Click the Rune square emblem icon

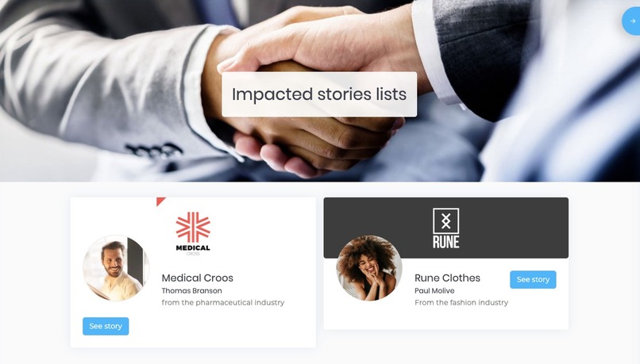[x=445, y=221]
